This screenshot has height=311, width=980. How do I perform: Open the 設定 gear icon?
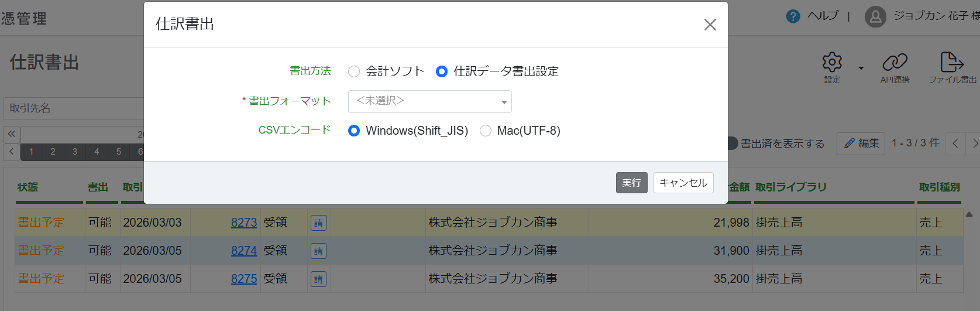point(832,63)
